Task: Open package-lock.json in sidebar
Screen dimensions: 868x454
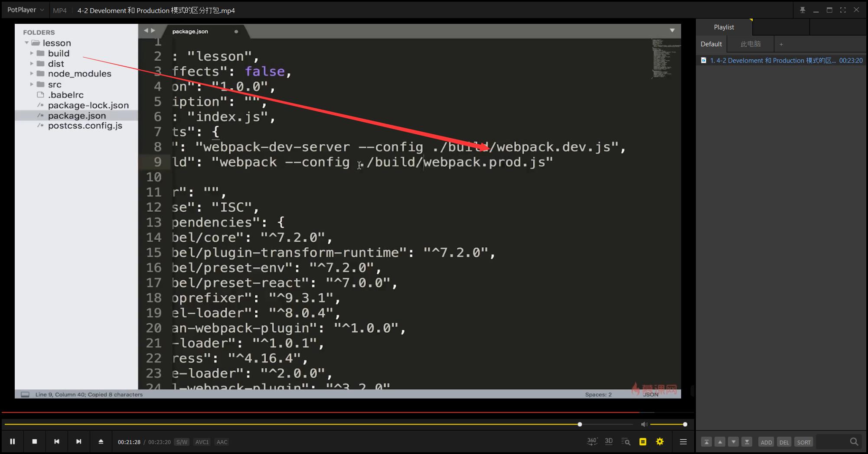Action: pyautogui.click(x=88, y=105)
